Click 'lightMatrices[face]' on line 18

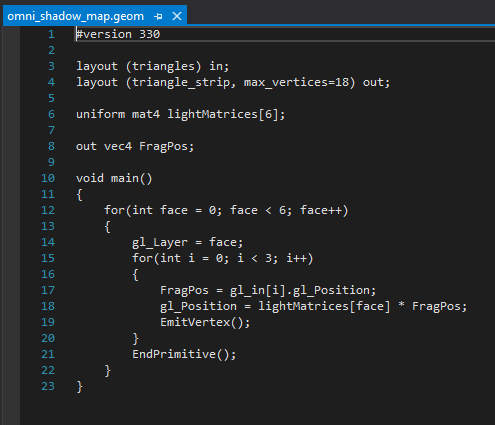[324, 306]
